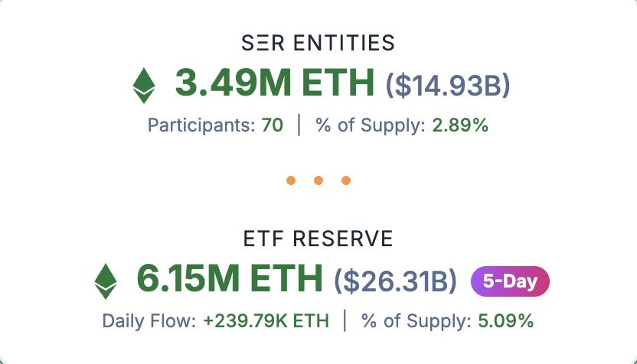Select the middle orange separator dot

(318, 180)
